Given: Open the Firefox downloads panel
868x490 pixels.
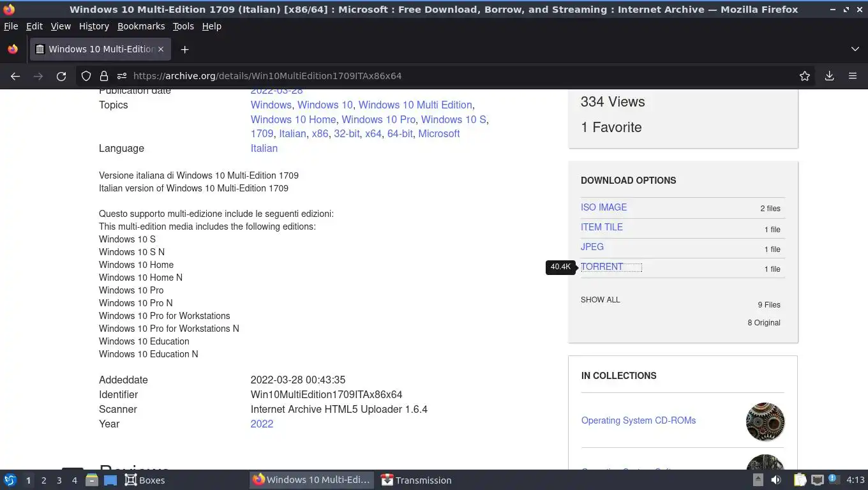Looking at the screenshot, I should coord(829,76).
